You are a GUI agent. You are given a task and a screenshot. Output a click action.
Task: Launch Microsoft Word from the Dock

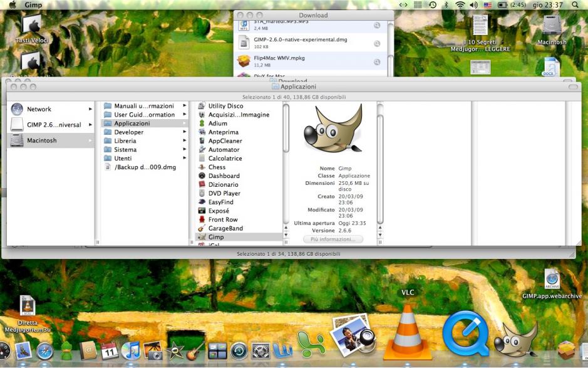coord(282,350)
